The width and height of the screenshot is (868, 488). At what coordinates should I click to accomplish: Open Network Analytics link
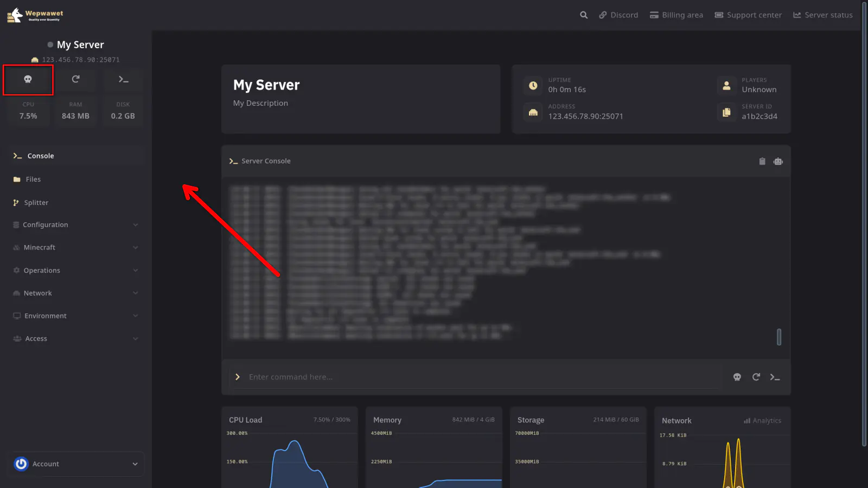point(763,421)
